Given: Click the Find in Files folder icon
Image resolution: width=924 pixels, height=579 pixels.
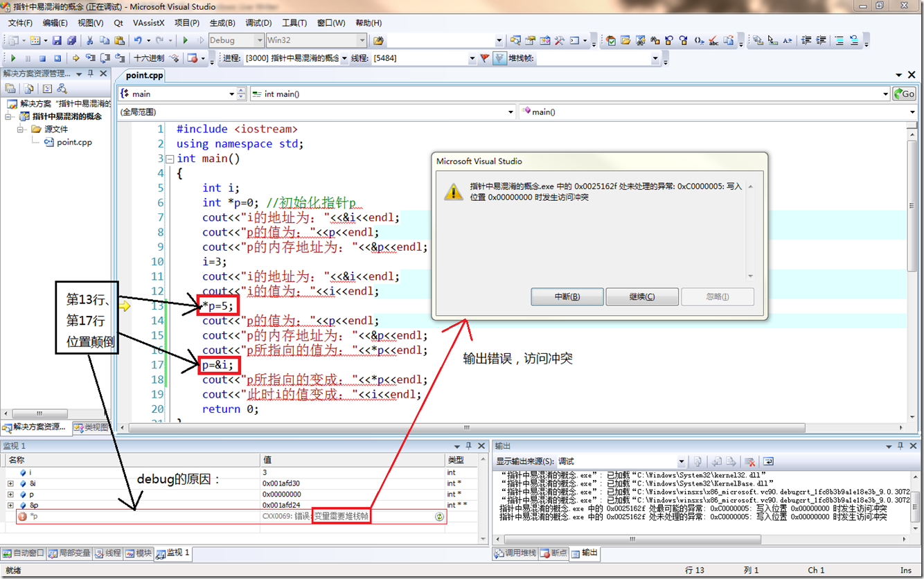Looking at the screenshot, I should tap(377, 40).
